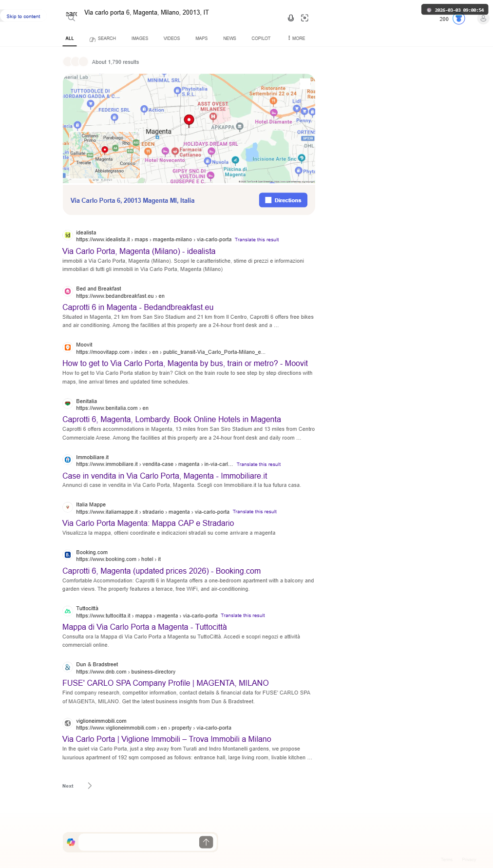The image size is (493, 868).
Task: Click the Booking.com favicon
Action: coord(68,555)
